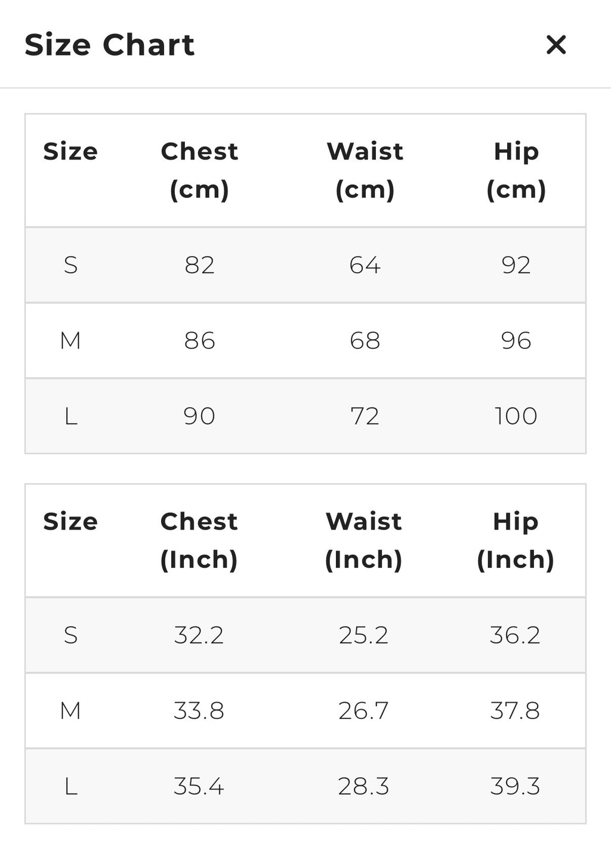Select the Waist (Inch) column header
The height and width of the screenshot is (868, 611).
click(363, 540)
